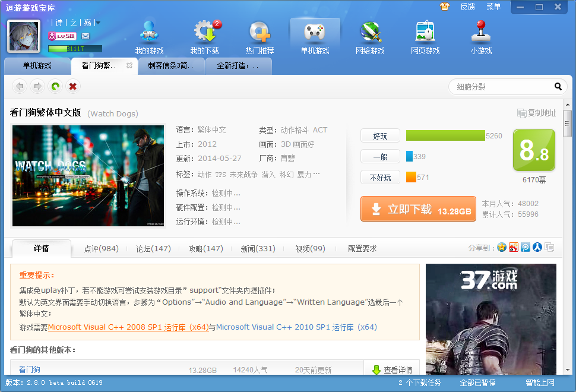576x392 pixels.
Task: Click the magnifier search icon
Action: tap(558, 87)
